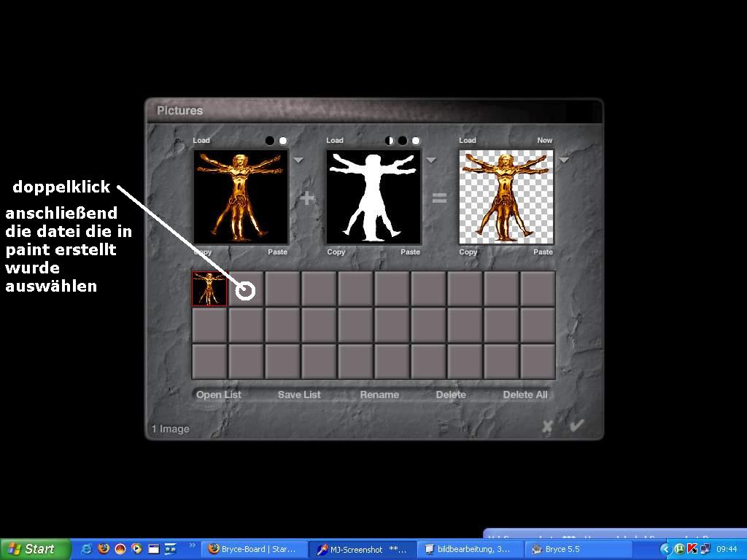Select the last empty slot in the bottom grid row
Viewport: 747px width, 560px height.
pos(538,362)
